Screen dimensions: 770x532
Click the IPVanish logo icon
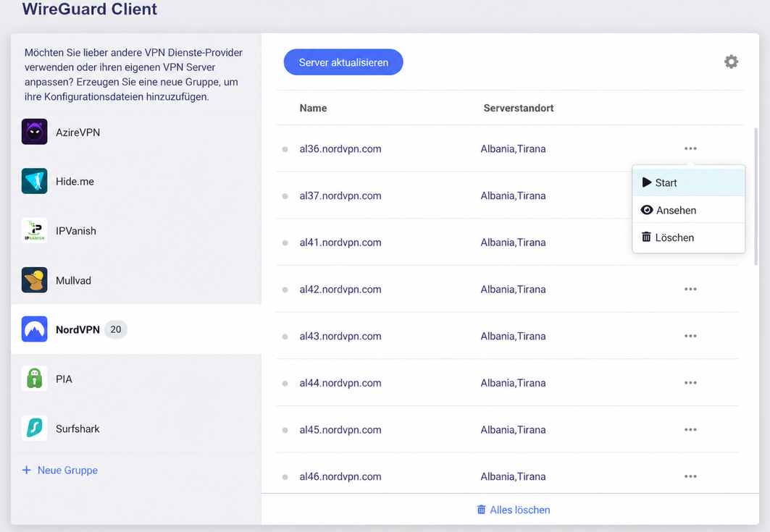click(34, 231)
